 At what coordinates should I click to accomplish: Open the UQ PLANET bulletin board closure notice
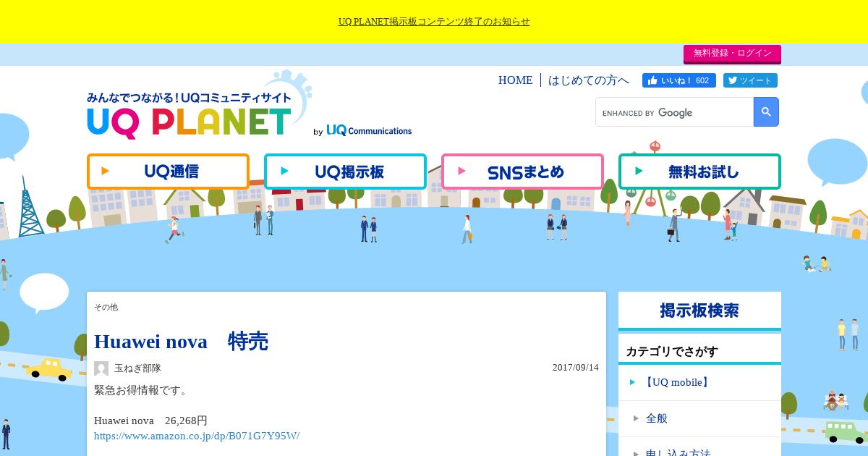434,22
